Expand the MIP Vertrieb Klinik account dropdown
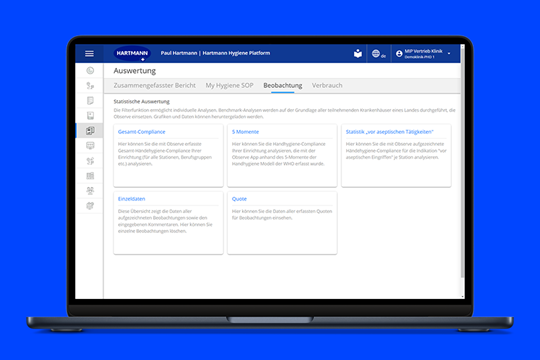The image size is (540, 360). (x=449, y=53)
